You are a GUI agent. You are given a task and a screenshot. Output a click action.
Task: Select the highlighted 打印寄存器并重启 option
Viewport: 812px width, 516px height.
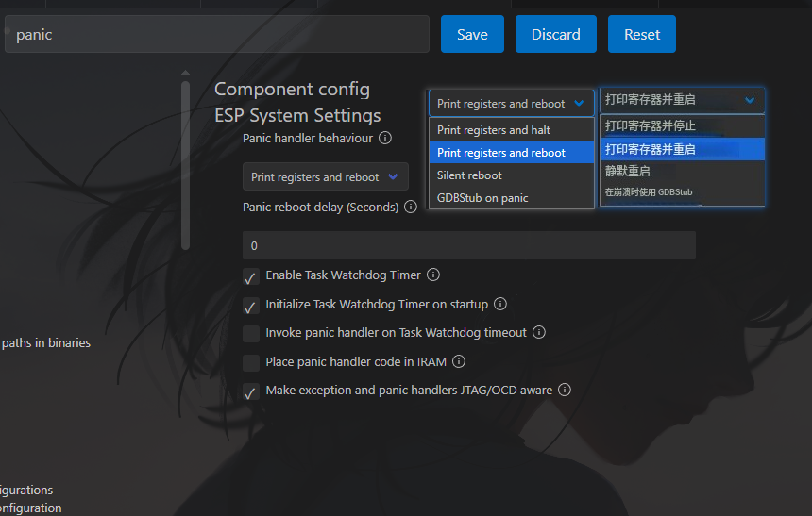point(682,149)
